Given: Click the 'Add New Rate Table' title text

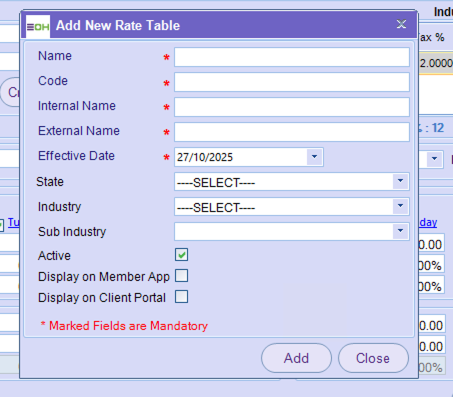Looking at the screenshot, I should point(118,26).
